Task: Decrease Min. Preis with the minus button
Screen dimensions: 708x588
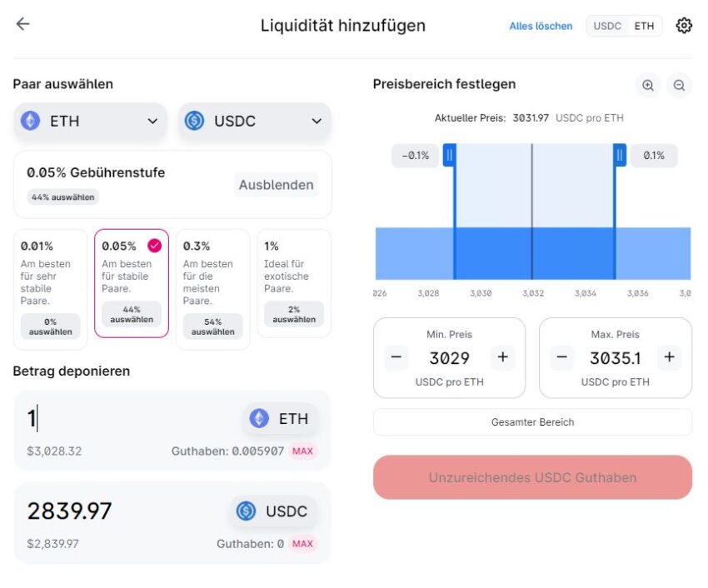Action: [396, 357]
